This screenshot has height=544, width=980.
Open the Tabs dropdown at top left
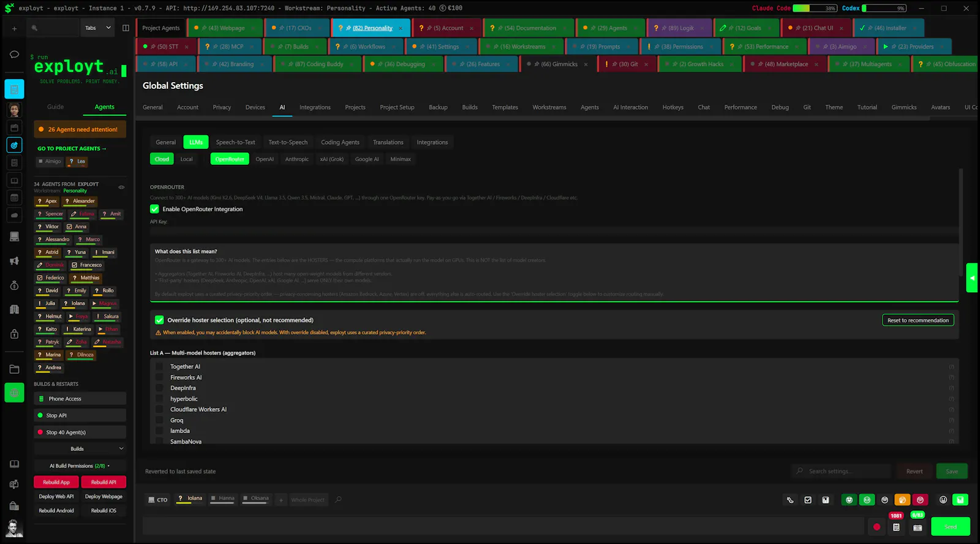98,28
